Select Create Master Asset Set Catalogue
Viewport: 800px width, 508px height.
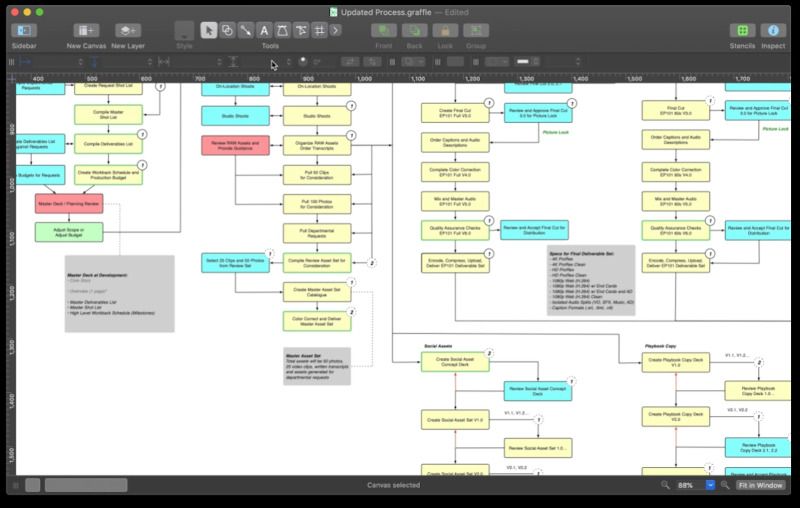click(x=317, y=292)
